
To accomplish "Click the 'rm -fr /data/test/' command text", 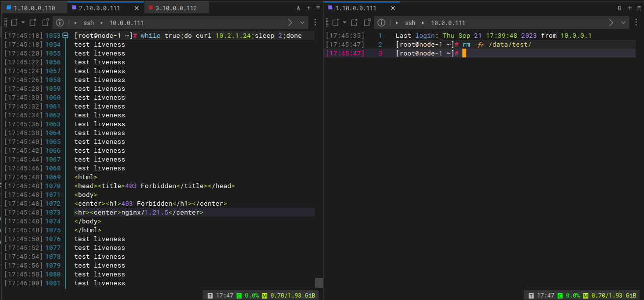I will tap(497, 45).
